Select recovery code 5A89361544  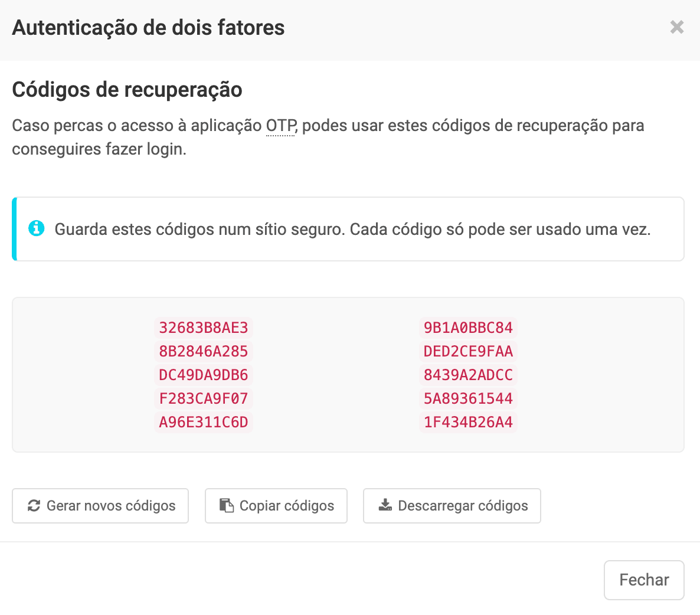[x=468, y=398]
